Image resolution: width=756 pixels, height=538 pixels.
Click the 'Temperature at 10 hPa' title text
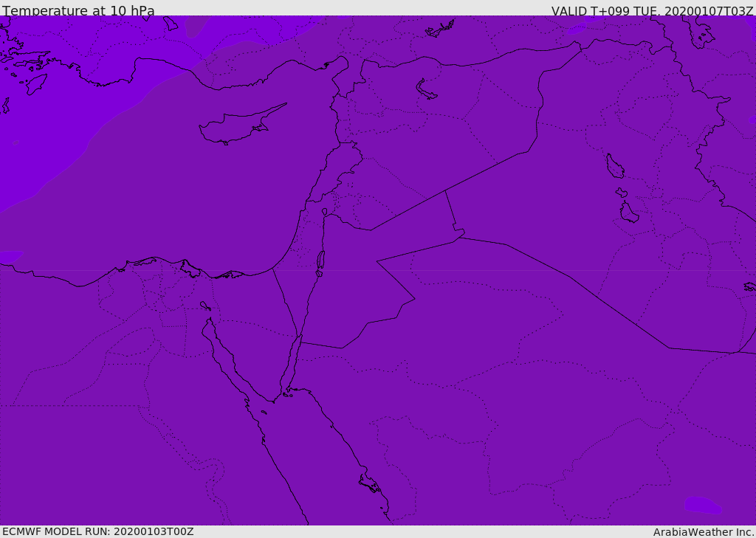(x=78, y=10)
